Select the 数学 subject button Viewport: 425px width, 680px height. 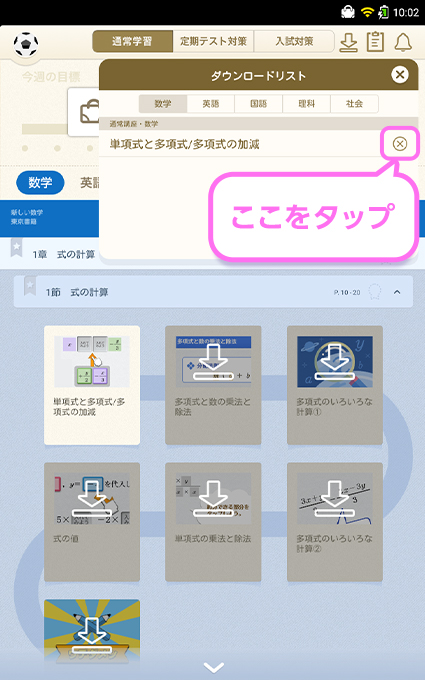[40, 183]
